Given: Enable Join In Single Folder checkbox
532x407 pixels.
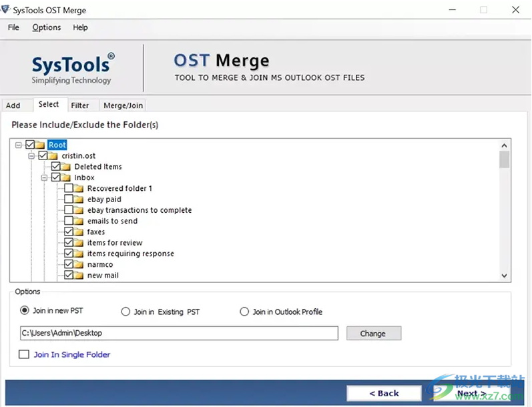Looking at the screenshot, I should click(x=25, y=355).
